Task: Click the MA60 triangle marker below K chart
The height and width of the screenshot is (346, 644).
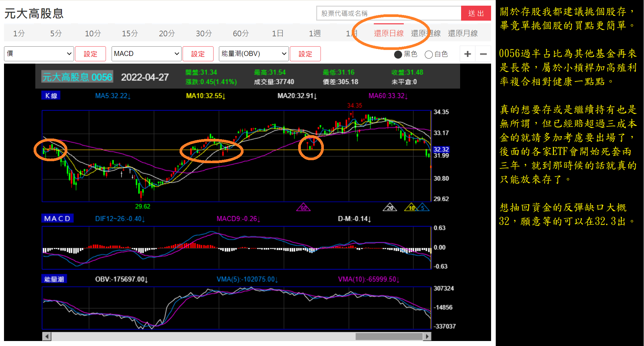Action: point(304,207)
